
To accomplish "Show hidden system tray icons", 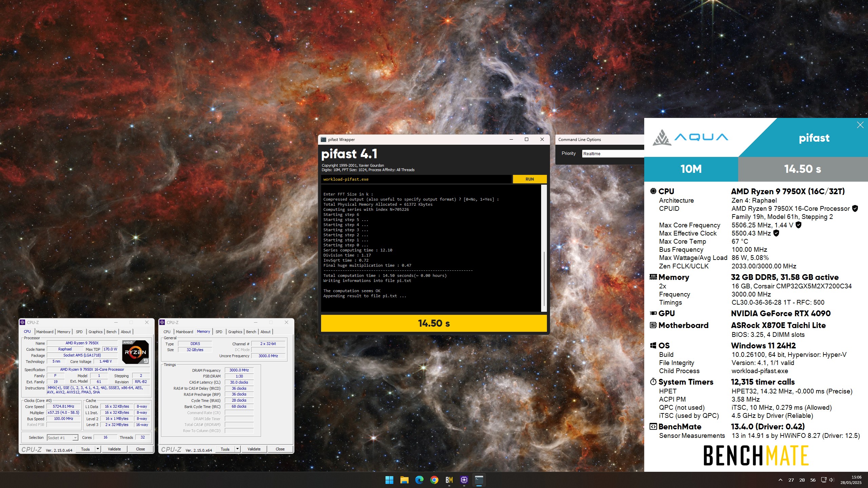I will click(x=781, y=480).
